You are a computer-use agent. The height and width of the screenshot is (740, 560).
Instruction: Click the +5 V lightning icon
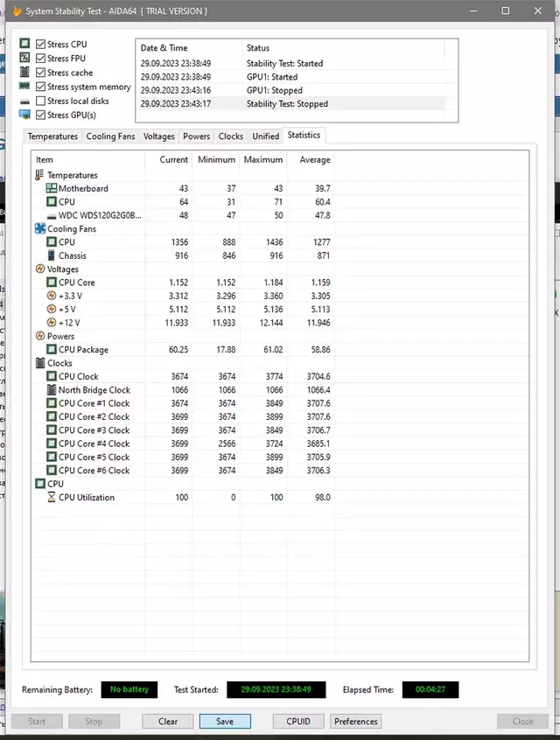[x=52, y=309]
